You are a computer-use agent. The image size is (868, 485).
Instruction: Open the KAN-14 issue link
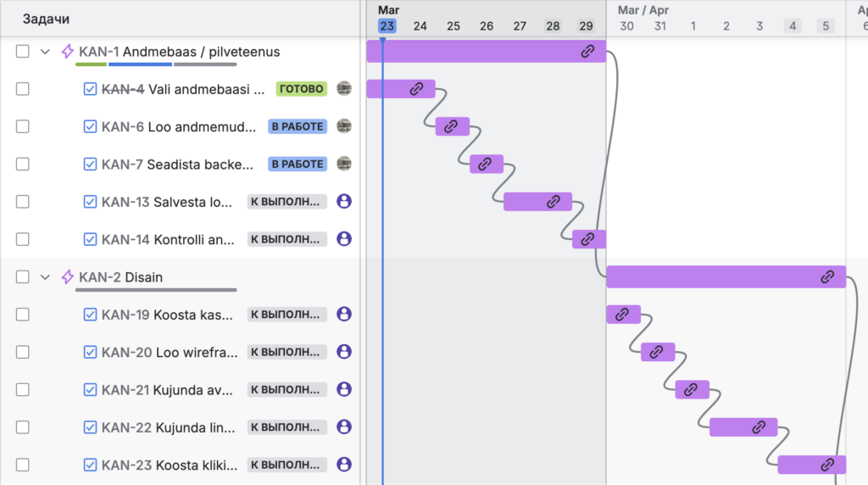(125, 240)
